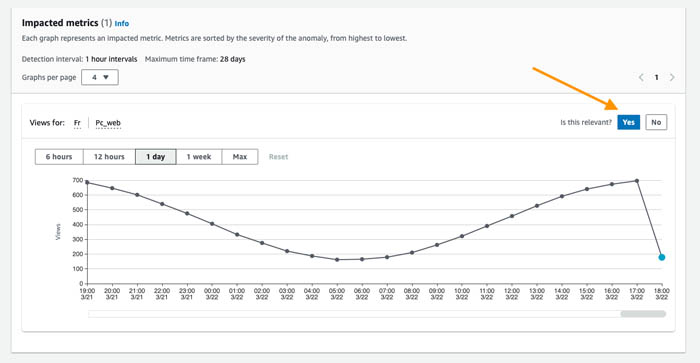
Task: Switch graph to Max range
Action: click(240, 157)
